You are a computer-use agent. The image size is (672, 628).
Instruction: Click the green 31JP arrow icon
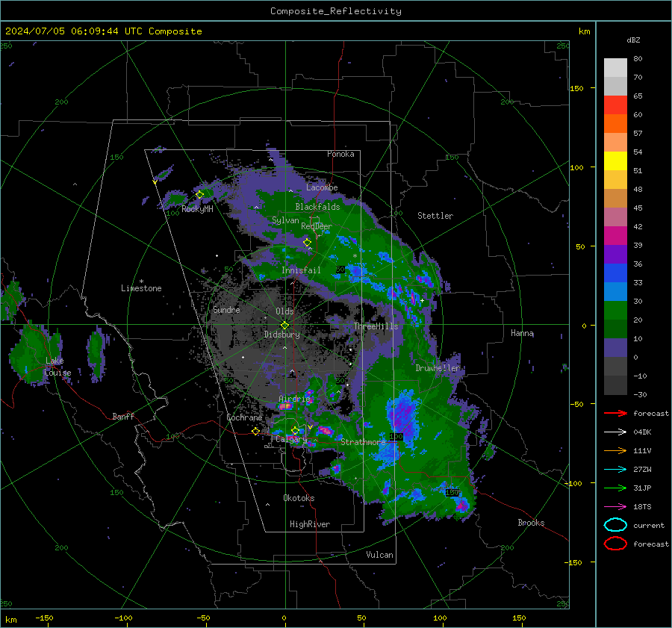coord(615,488)
